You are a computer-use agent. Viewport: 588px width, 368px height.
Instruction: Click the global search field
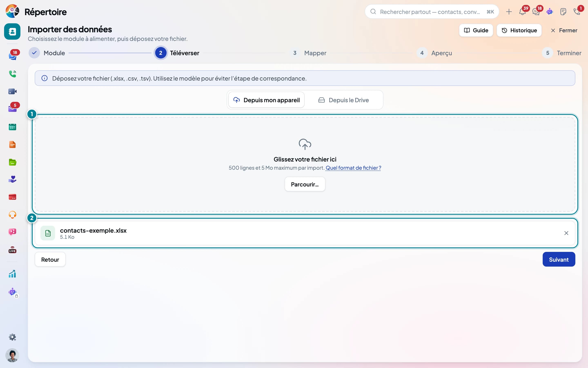[x=432, y=12]
